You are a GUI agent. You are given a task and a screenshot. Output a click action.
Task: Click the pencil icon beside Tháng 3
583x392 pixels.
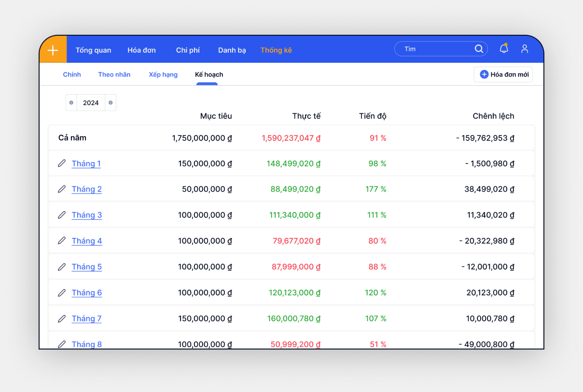[62, 215]
